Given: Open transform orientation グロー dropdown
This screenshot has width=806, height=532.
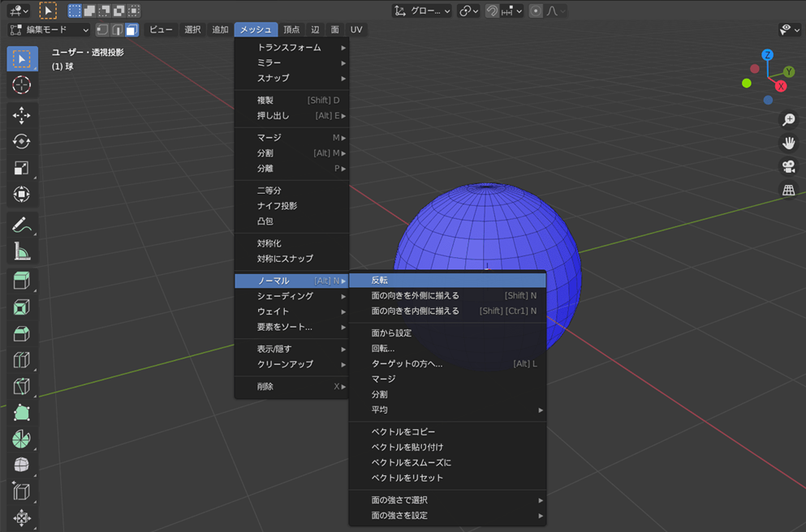Looking at the screenshot, I should point(422,11).
